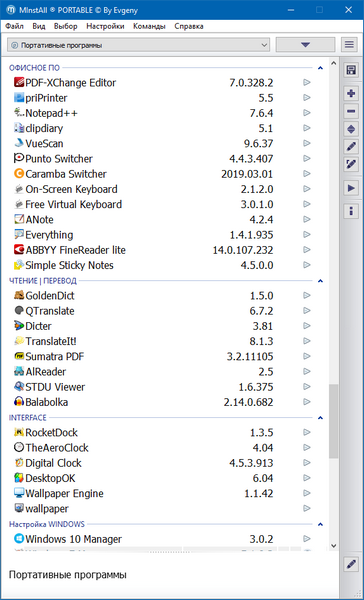The width and height of the screenshot is (364, 600).
Task: Open the dropdown button with the down triangle
Action: click(305, 45)
